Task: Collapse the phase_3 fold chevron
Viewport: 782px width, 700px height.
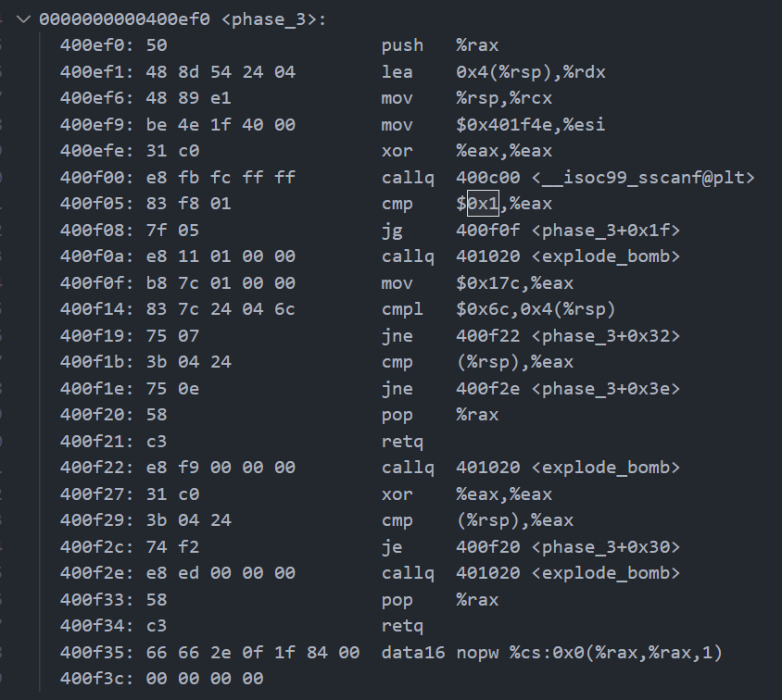Action: (23, 19)
